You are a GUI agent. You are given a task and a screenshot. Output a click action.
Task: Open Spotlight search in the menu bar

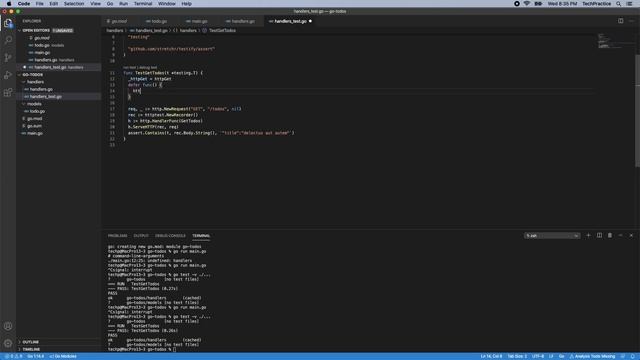click(619, 4)
